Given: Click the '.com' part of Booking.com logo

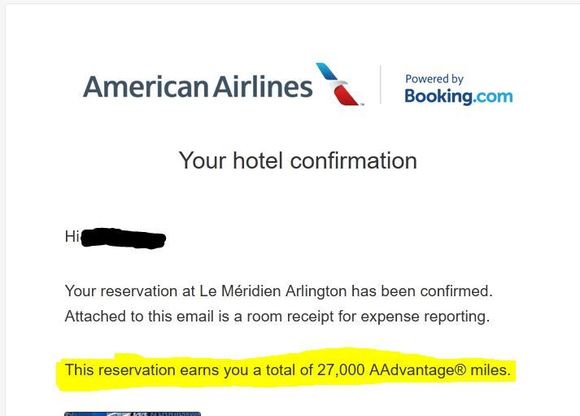Looking at the screenshot, I should point(493,97).
